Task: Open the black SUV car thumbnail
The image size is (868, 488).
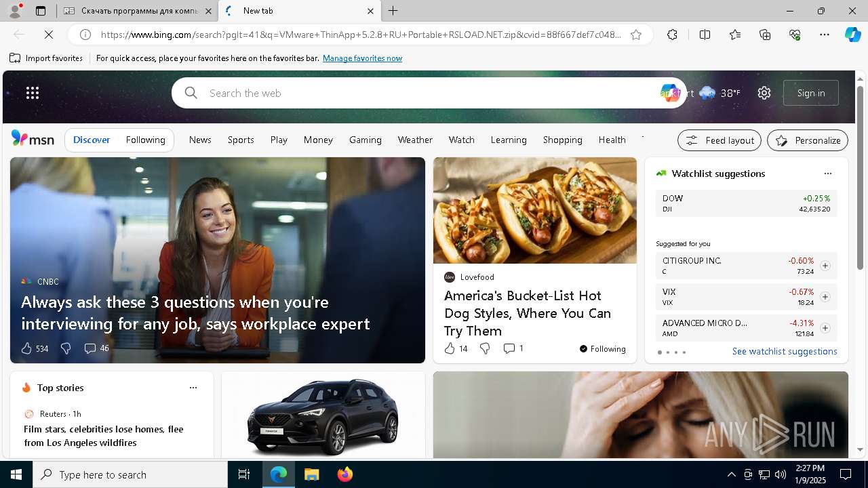Action: (323, 415)
